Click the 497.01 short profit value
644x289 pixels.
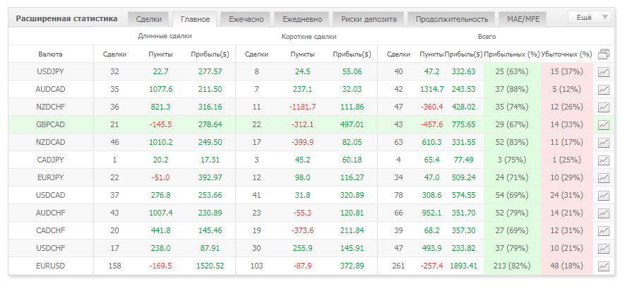click(x=352, y=124)
